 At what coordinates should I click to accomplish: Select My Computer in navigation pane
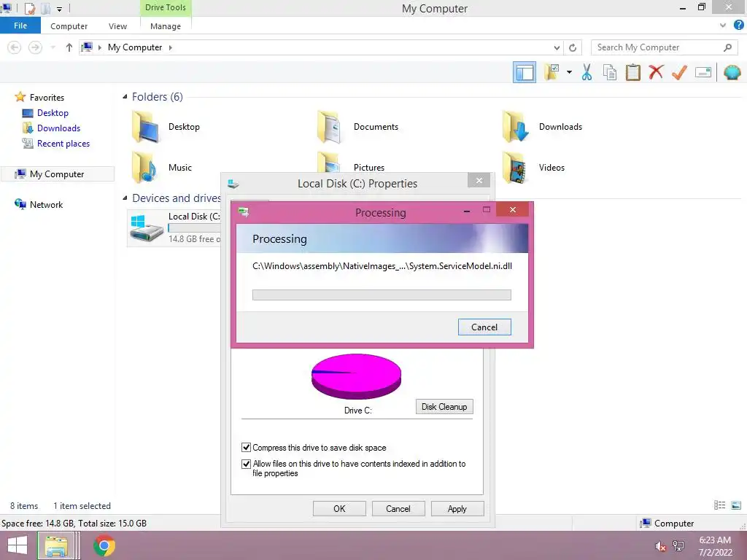tap(57, 174)
